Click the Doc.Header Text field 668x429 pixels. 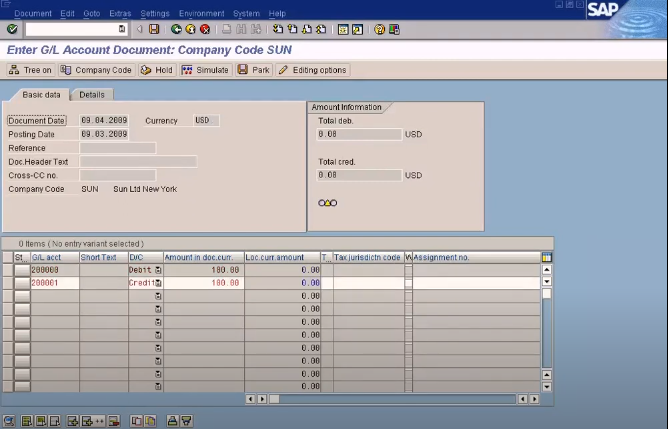138,161
